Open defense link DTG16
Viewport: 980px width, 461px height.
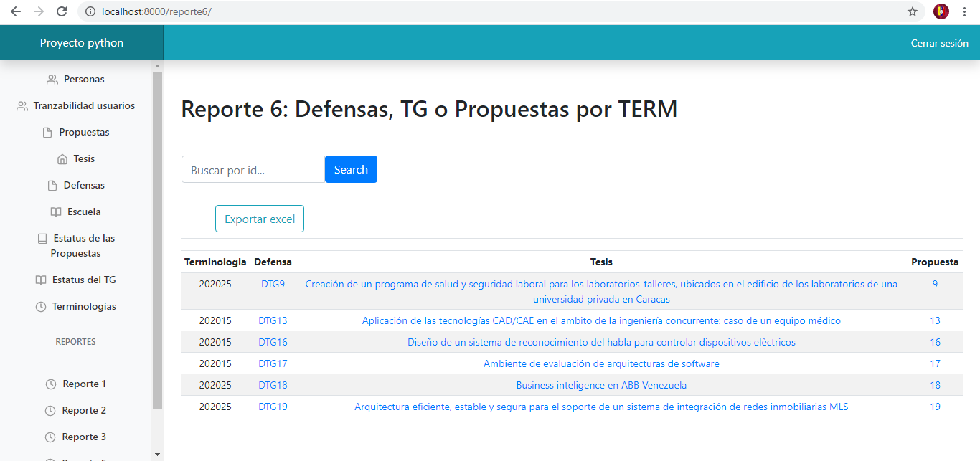coord(273,342)
